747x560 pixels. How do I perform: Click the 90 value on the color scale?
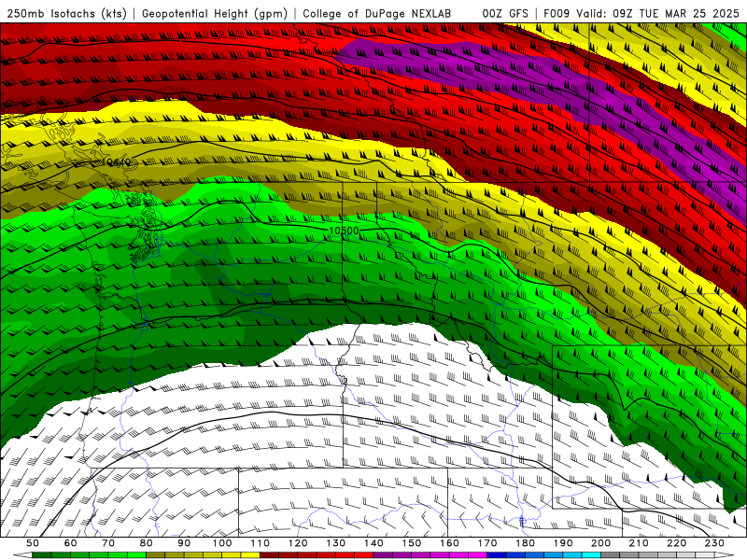[x=184, y=543]
